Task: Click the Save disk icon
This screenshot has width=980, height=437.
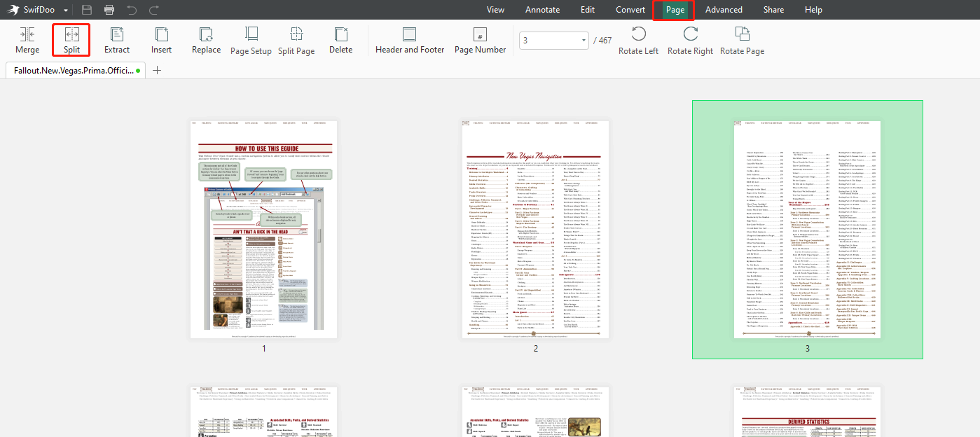Action: click(87, 10)
